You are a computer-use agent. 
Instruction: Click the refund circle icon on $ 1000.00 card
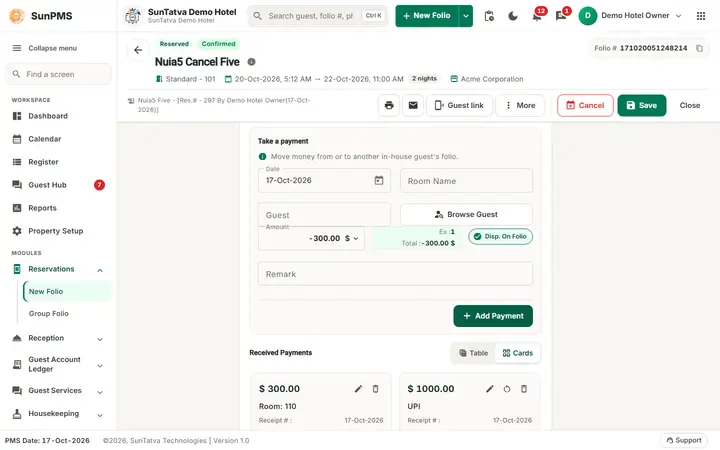pyautogui.click(x=506, y=389)
